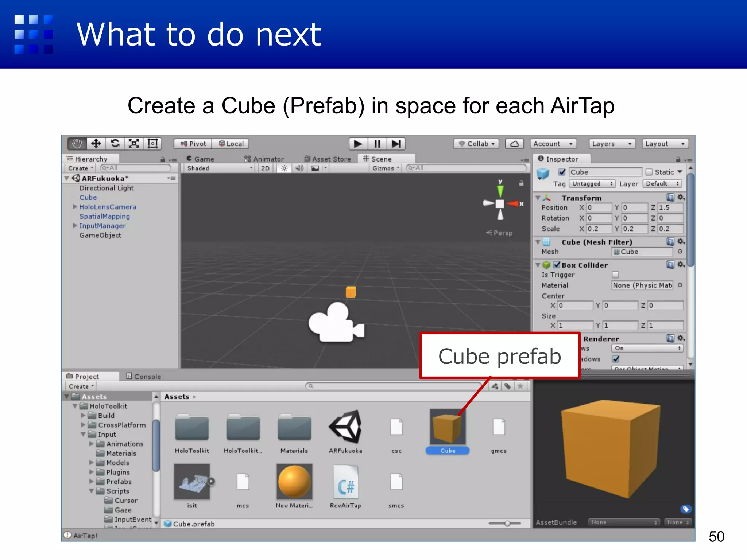
Task: Open the Layers dropdown
Action: (x=612, y=144)
